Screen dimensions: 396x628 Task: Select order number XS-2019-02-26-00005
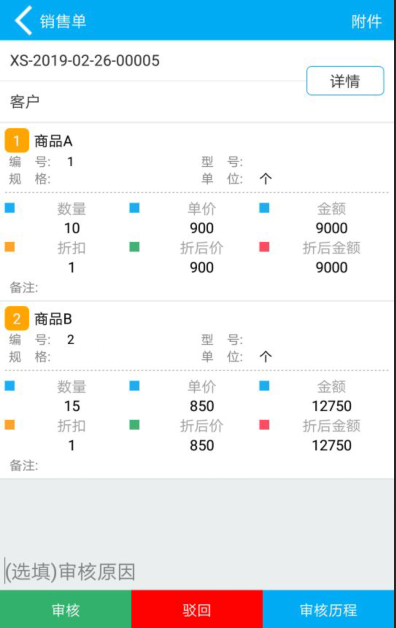click(85, 61)
